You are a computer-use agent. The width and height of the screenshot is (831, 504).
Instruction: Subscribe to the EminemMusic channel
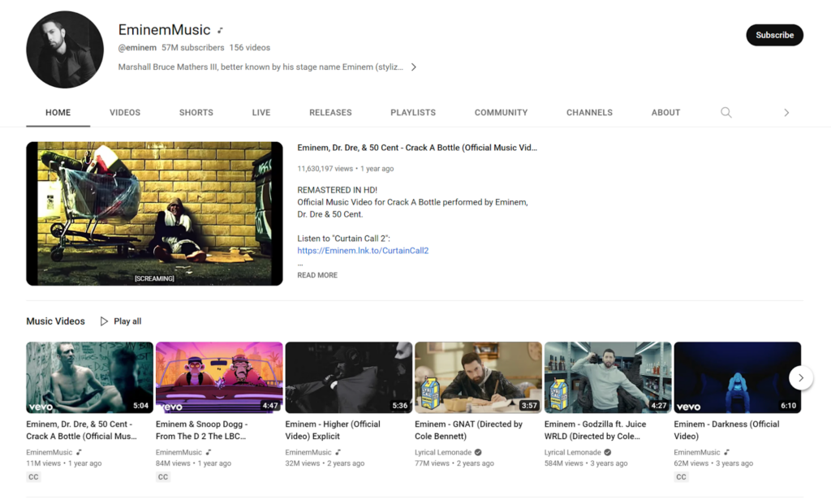pyautogui.click(x=774, y=35)
